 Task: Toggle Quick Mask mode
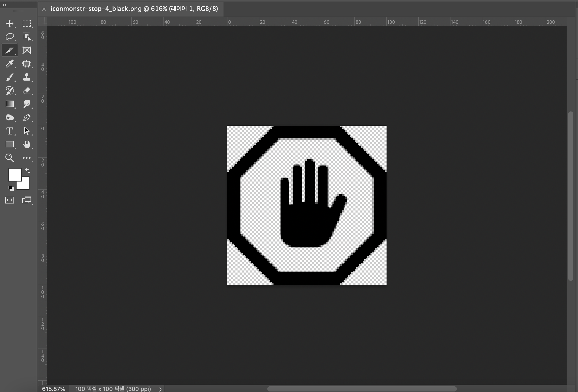pyautogui.click(x=10, y=200)
